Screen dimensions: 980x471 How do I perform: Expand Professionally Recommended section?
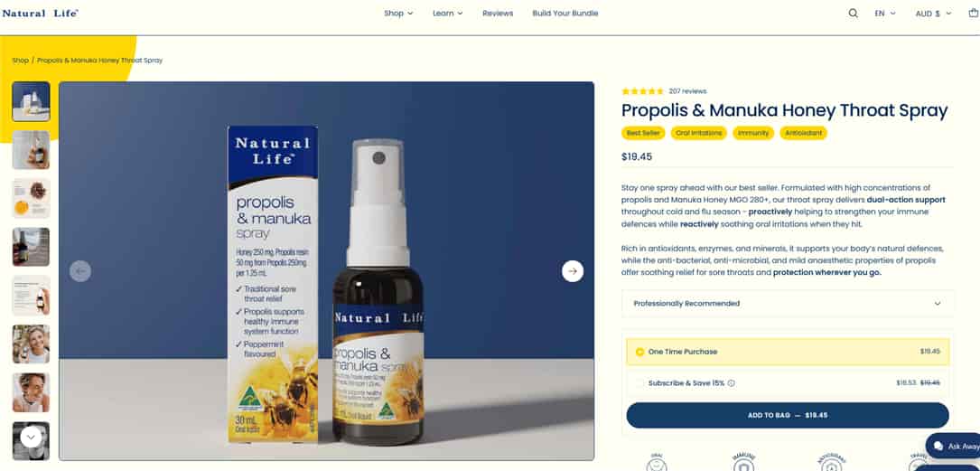(788, 304)
